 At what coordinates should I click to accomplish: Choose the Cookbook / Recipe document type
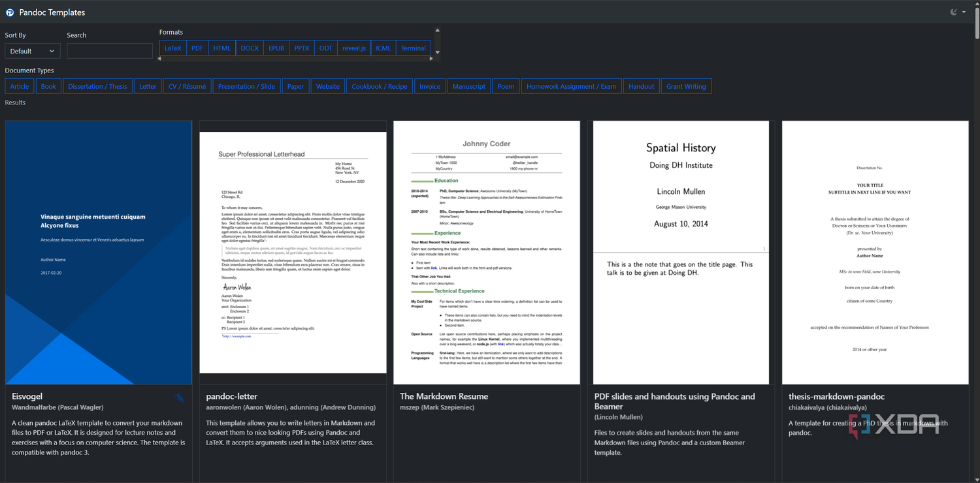pos(380,86)
